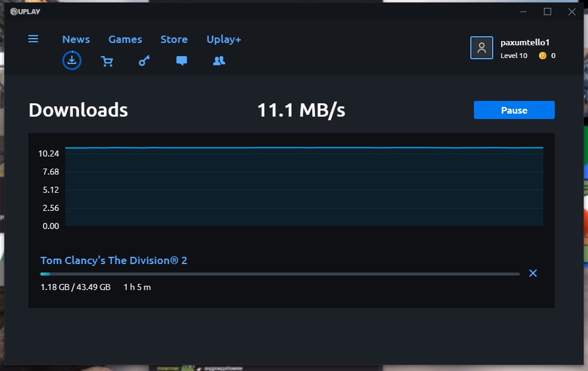Click the 11.1 MB/s speed readout

pos(301,111)
